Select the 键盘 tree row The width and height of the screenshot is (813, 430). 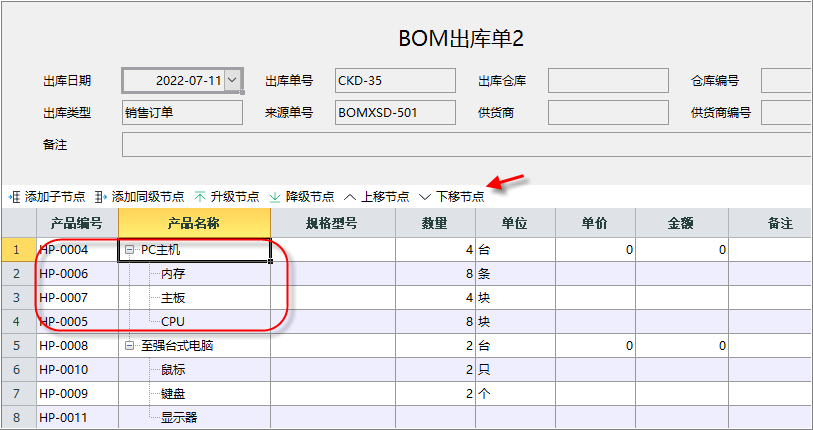click(x=194, y=394)
